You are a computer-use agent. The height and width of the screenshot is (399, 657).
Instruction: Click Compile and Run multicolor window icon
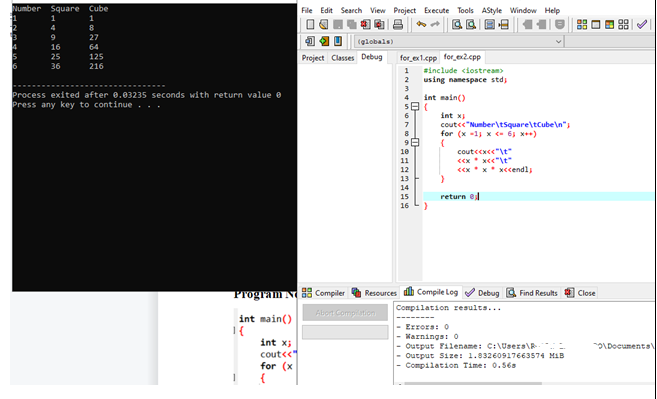[609, 24]
